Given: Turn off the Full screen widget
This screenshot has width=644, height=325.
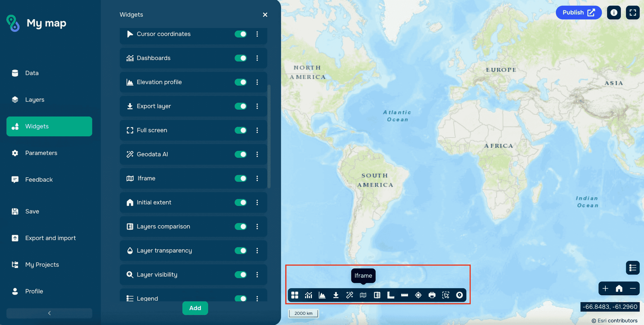Looking at the screenshot, I should pos(240,130).
